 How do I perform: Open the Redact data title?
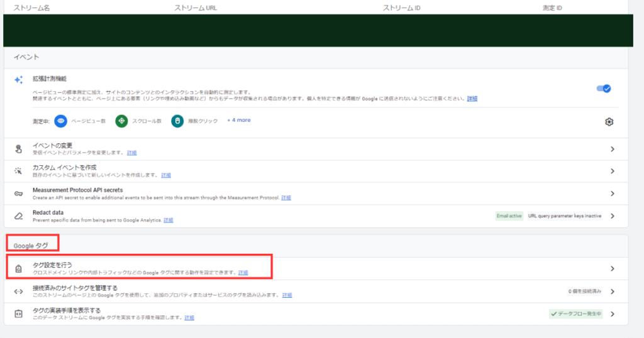click(x=48, y=212)
